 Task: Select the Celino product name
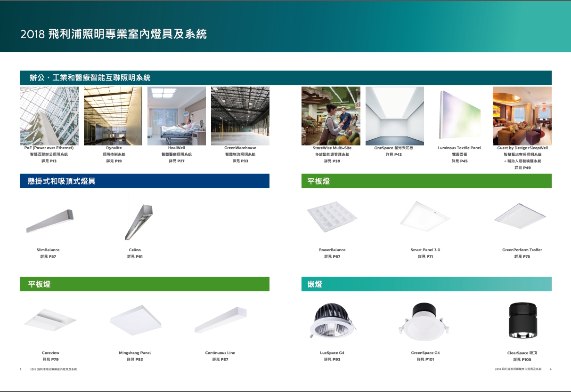[x=135, y=250]
